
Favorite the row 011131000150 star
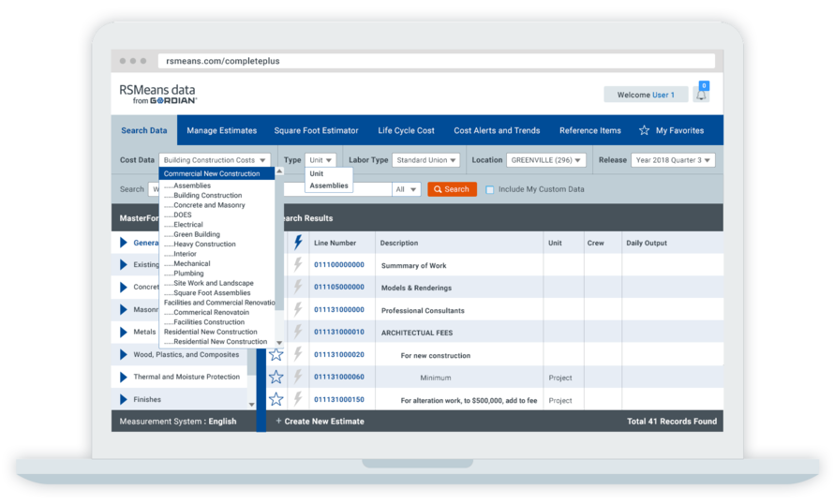[276, 399]
